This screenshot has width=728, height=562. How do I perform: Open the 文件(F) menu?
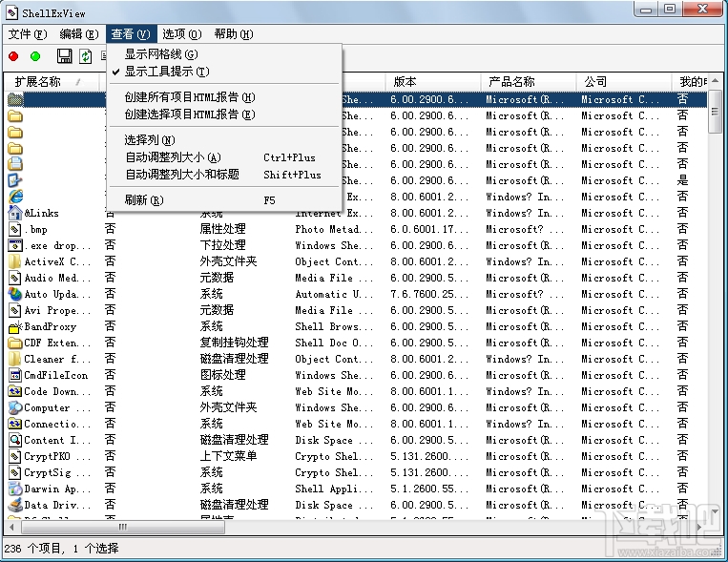click(x=27, y=34)
